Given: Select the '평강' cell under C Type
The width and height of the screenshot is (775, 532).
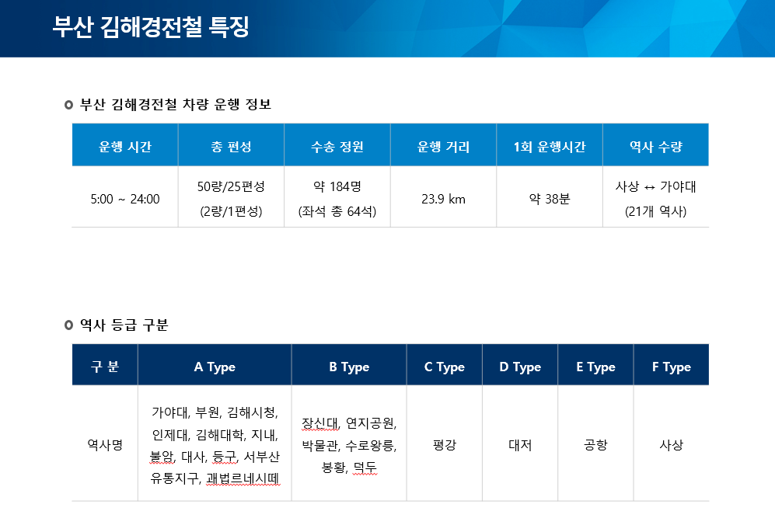Looking at the screenshot, I should point(445,444).
